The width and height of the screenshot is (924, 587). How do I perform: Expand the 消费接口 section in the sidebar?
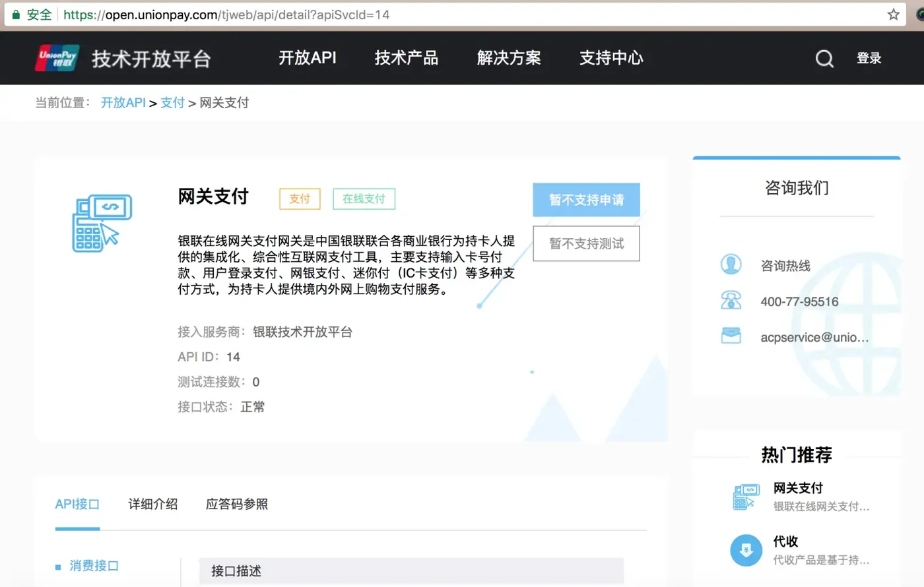[x=94, y=565]
